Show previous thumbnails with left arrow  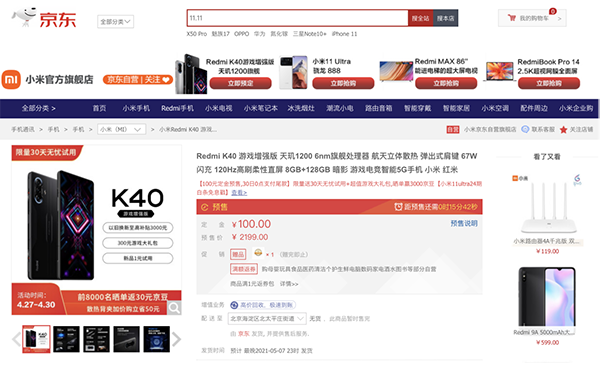[16, 339]
